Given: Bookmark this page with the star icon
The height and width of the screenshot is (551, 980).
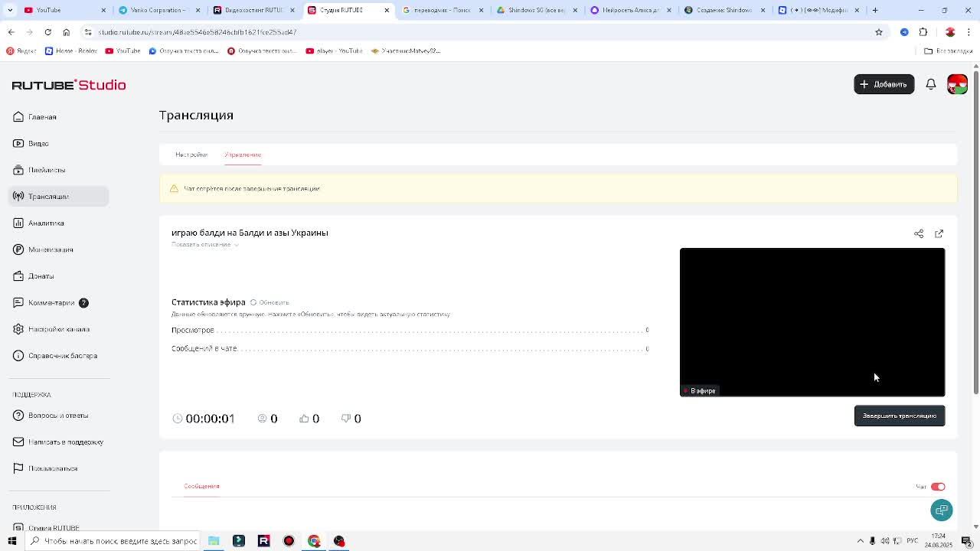Looking at the screenshot, I should pos(879,32).
